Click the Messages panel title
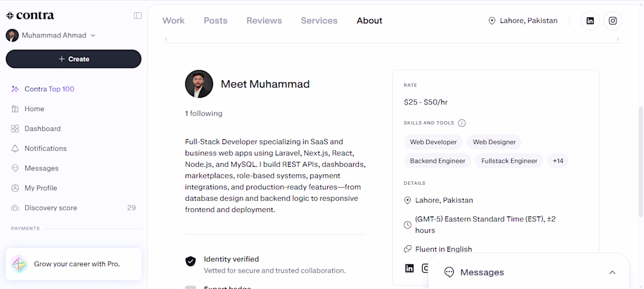Screen dimensions: 644x289 (x=482, y=273)
